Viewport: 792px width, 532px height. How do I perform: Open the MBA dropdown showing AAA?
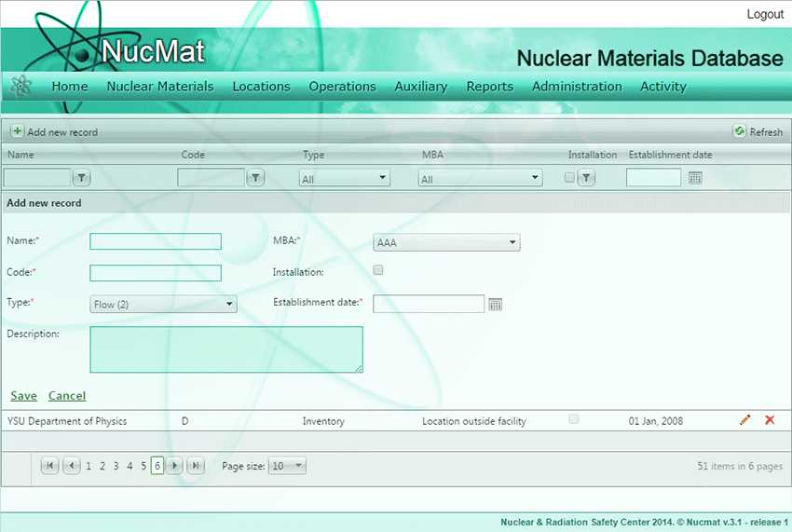coord(446,243)
